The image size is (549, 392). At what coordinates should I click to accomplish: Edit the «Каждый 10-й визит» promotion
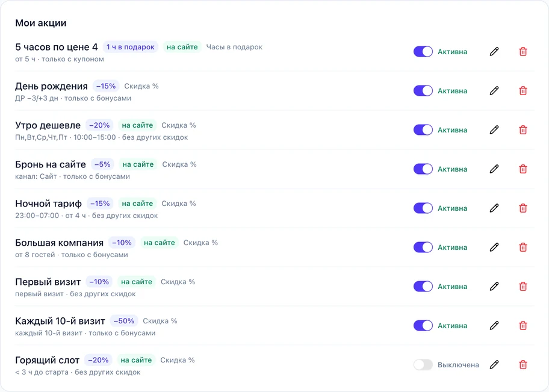tap(494, 325)
